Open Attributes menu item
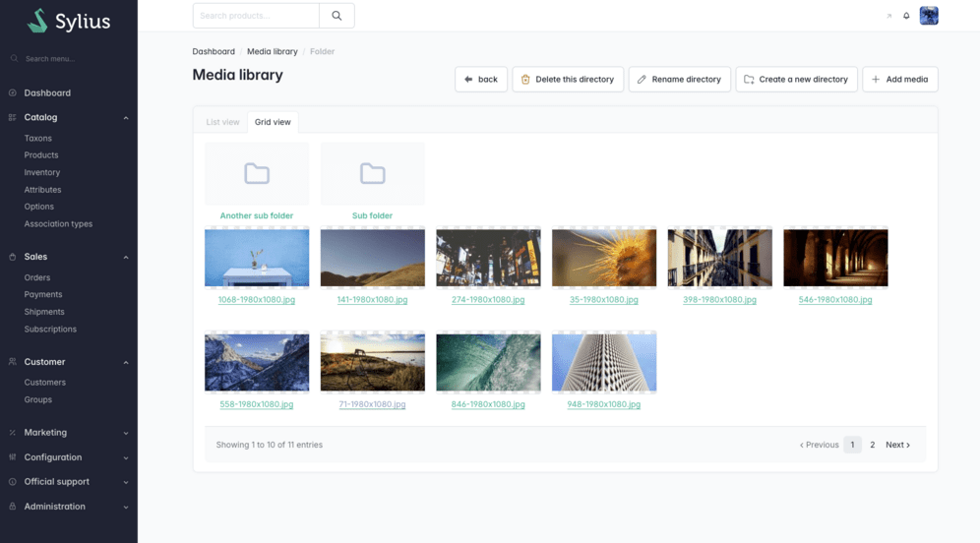Viewport: 980px width, 543px height. [42, 189]
